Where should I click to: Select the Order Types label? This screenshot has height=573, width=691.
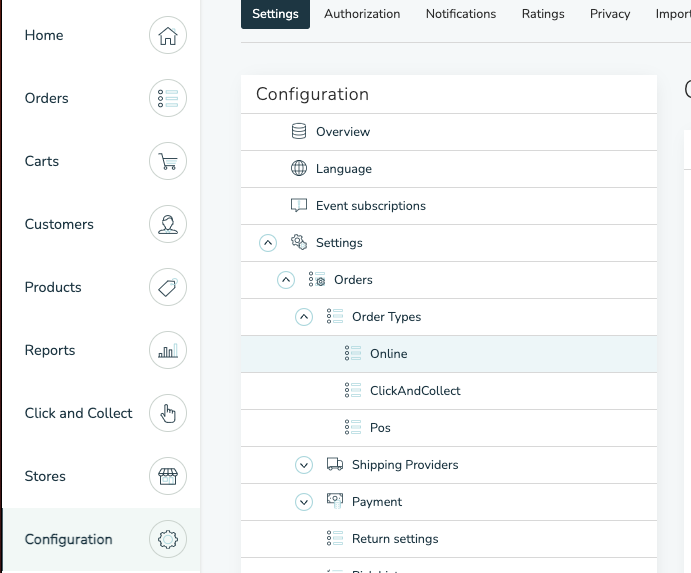coord(386,317)
